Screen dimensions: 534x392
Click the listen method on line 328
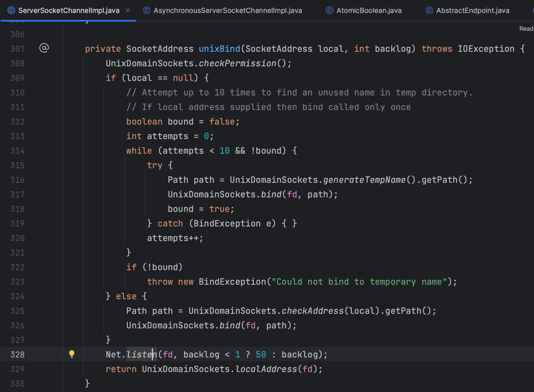pos(141,355)
